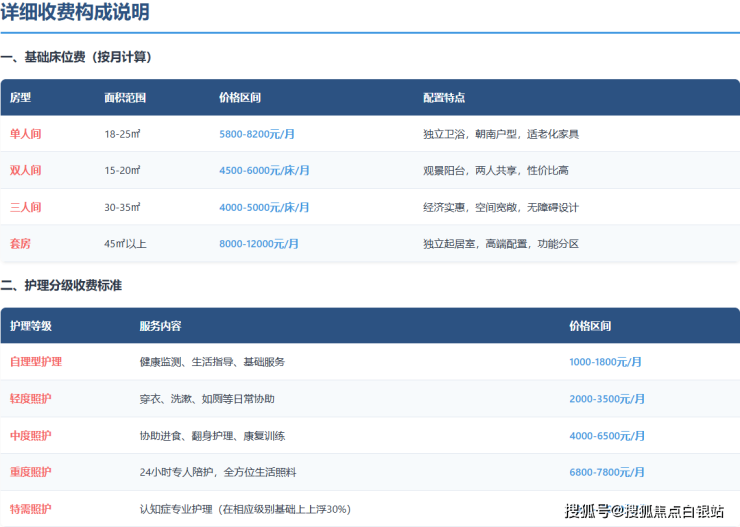Click the 6800-7800元/月 care price

click(605, 472)
